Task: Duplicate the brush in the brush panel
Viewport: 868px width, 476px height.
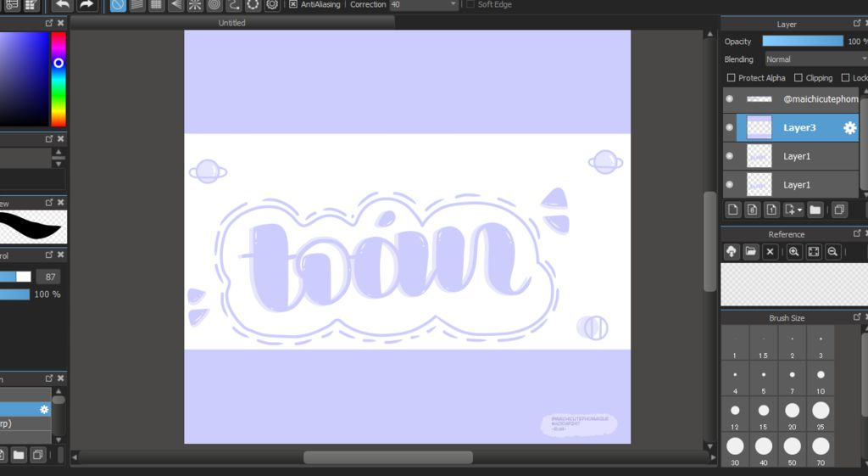Action: 37,455
